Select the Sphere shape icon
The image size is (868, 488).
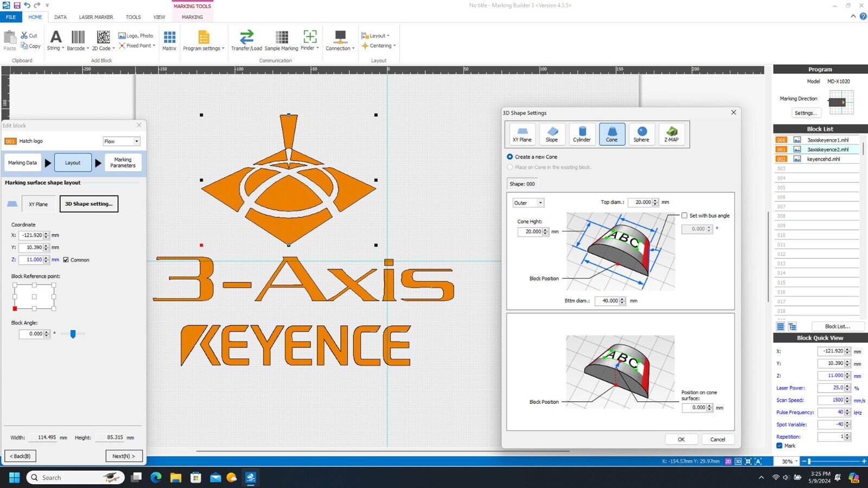click(x=641, y=134)
